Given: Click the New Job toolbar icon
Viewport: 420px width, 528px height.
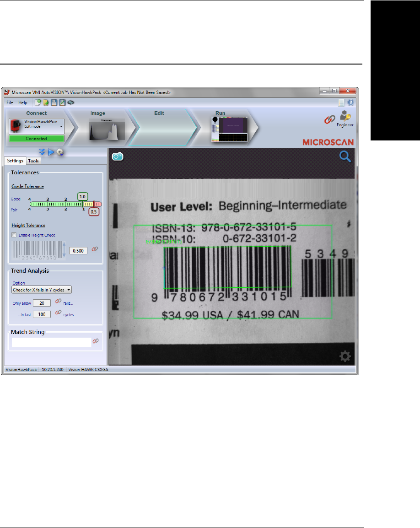Looking at the screenshot, I should [x=38, y=102].
